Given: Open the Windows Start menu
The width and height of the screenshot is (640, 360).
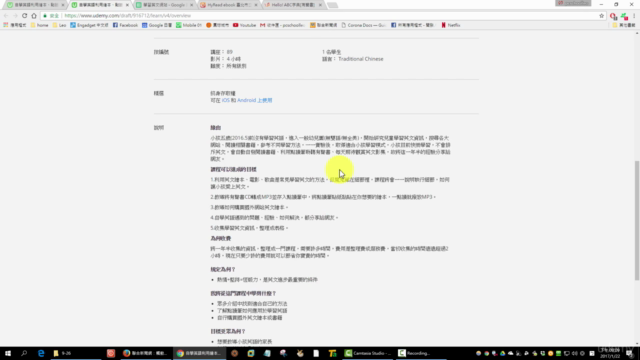Looking at the screenshot, I should 8,353.
